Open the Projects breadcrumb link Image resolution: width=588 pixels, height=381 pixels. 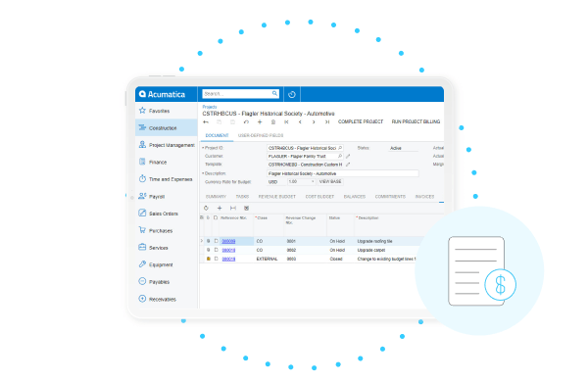[210, 107]
